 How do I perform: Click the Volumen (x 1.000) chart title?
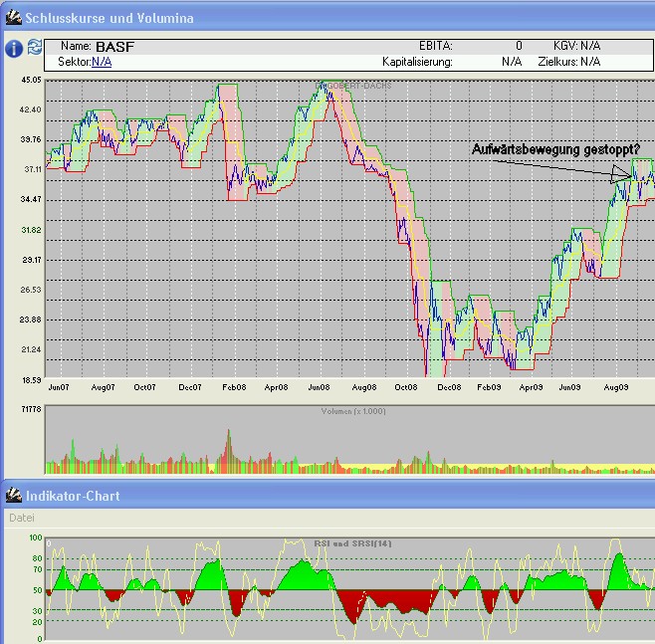point(353,411)
